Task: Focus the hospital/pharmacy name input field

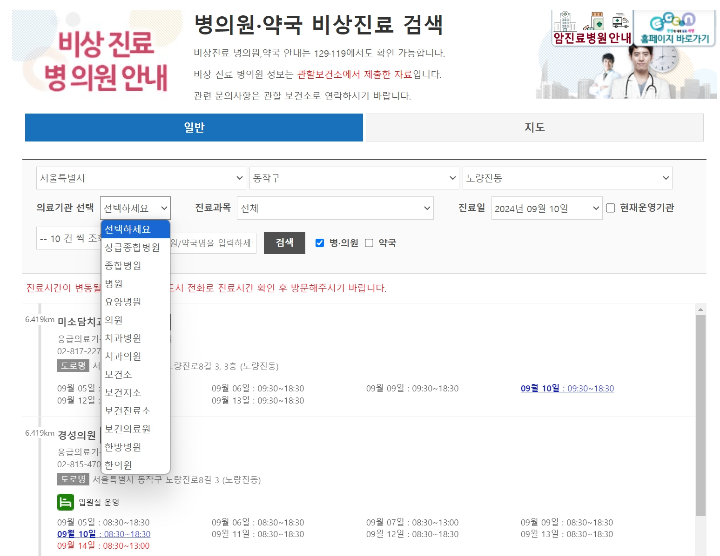Action: pos(213,242)
